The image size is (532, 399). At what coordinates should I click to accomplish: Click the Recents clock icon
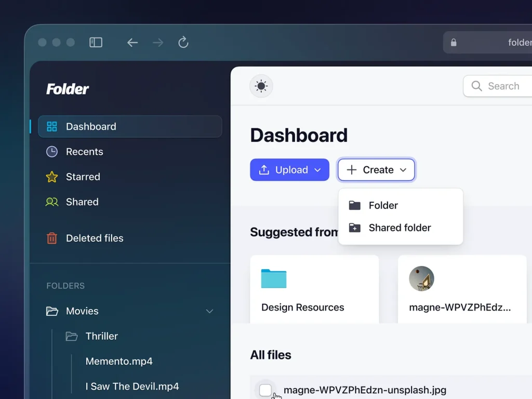coord(52,152)
